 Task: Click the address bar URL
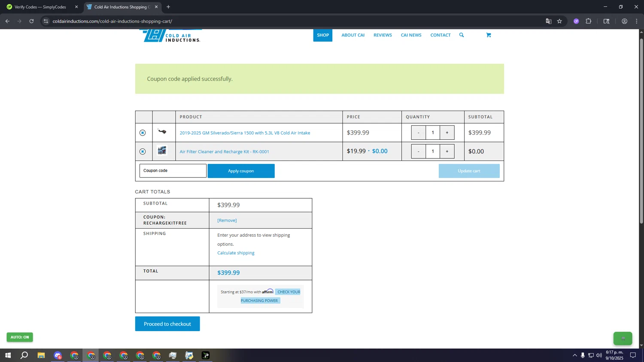(112, 21)
